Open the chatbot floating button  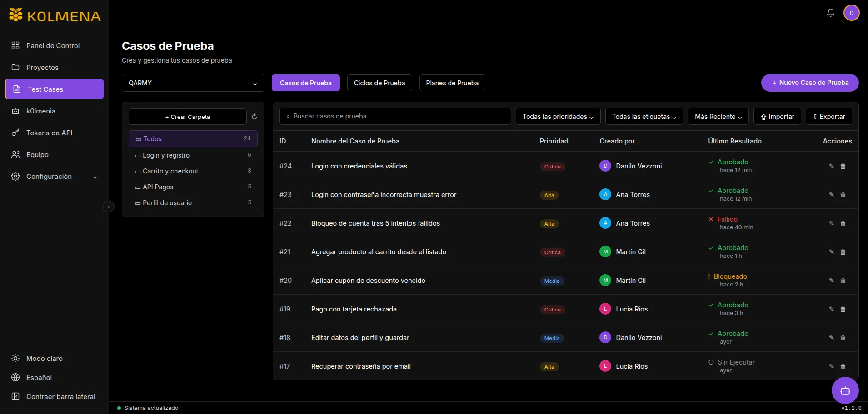point(845,390)
